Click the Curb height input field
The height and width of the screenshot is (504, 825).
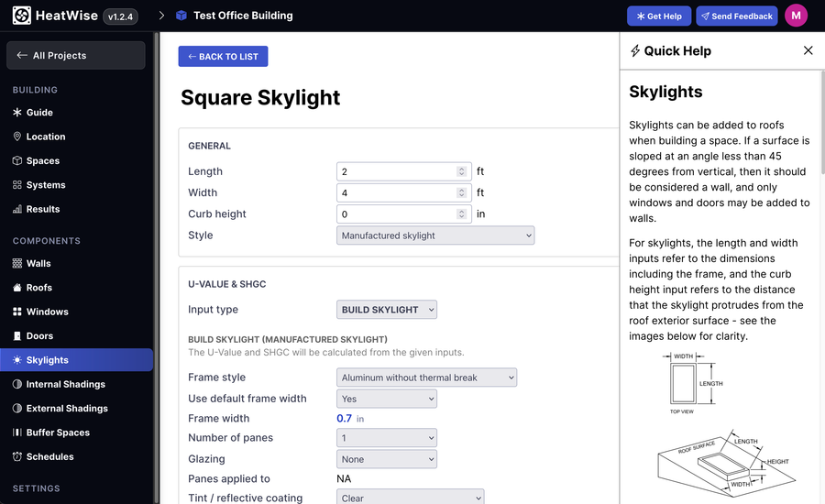pyautogui.click(x=404, y=214)
